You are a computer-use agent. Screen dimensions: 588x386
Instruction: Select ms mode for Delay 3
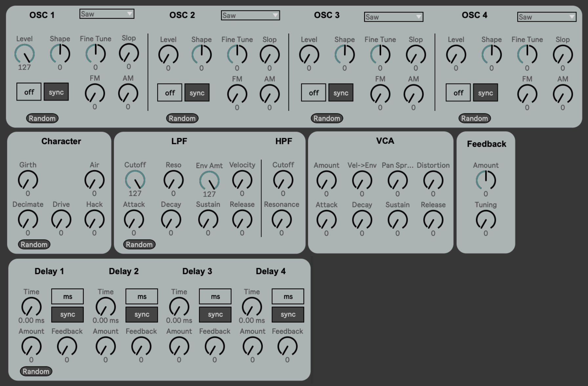[215, 296]
